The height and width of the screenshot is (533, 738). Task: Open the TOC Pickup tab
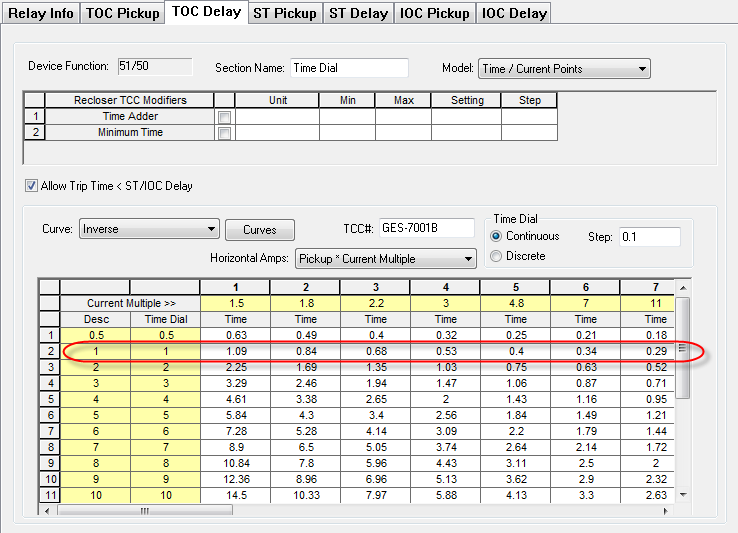(x=123, y=13)
